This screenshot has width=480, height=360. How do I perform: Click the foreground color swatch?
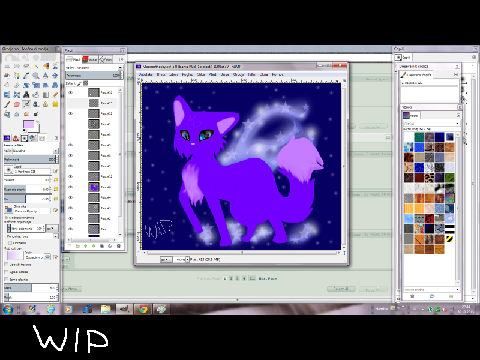coord(28,125)
